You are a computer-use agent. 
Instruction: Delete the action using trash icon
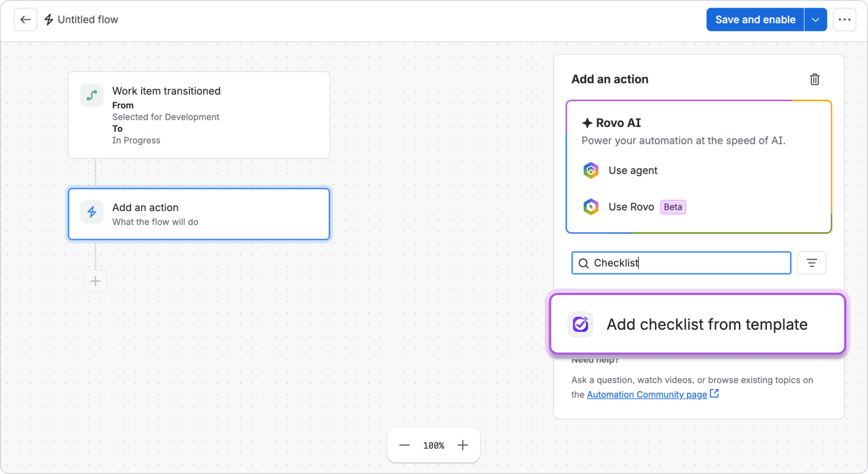coord(814,79)
